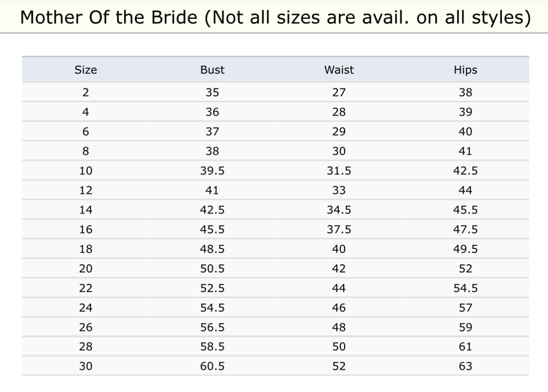The height and width of the screenshot is (392, 548).
Task: Click the 31.5 waist measurement cell
Action: tap(339, 171)
